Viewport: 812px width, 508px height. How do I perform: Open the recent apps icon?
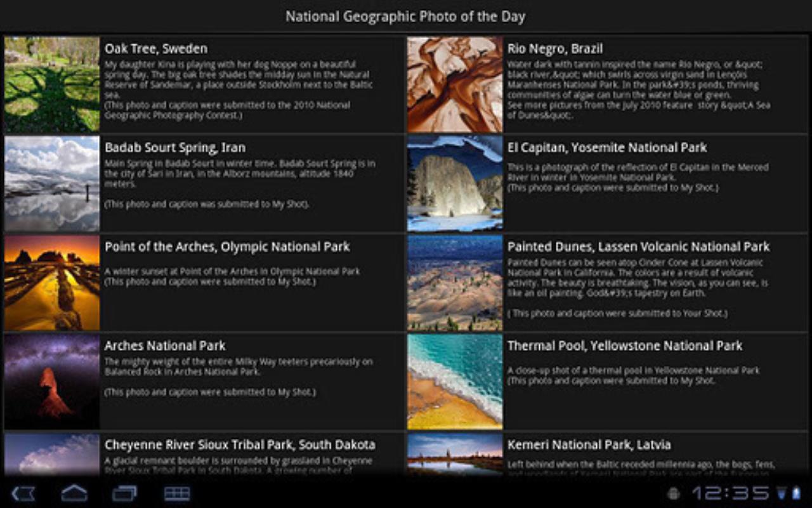(125, 493)
